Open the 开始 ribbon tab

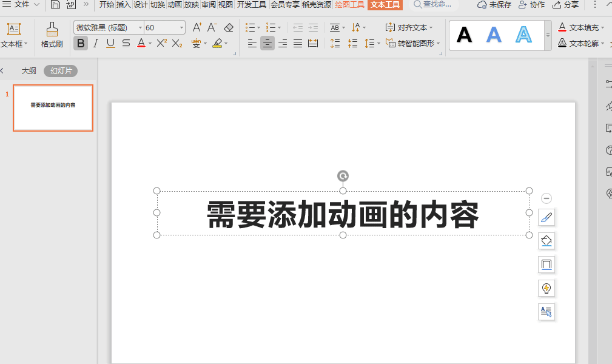point(107,5)
